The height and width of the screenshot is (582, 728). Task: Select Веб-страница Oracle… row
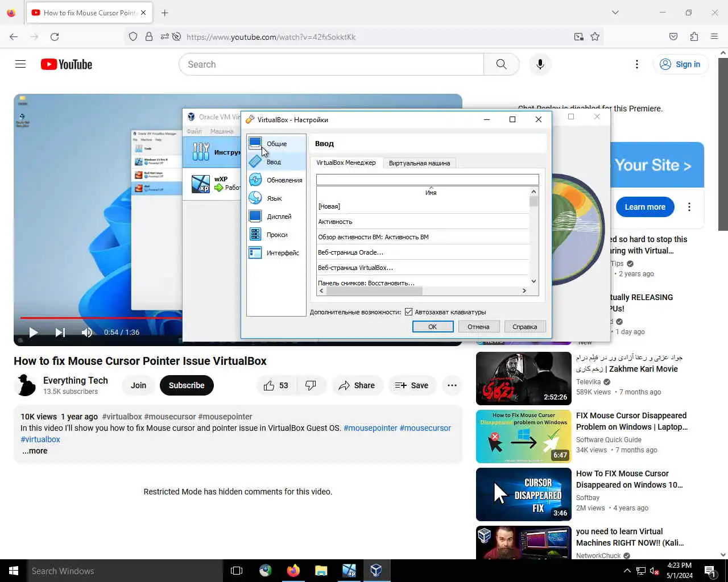click(423, 252)
